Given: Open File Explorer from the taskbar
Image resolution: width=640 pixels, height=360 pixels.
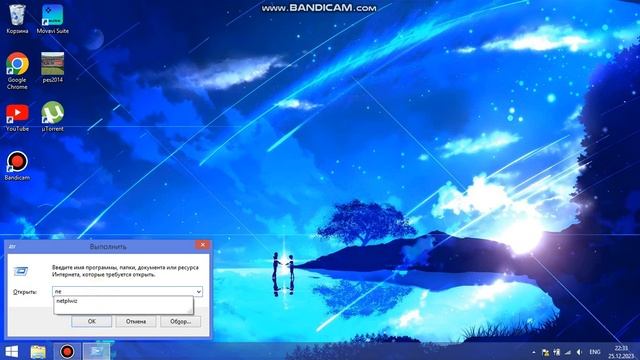Looking at the screenshot, I should 38,351.
